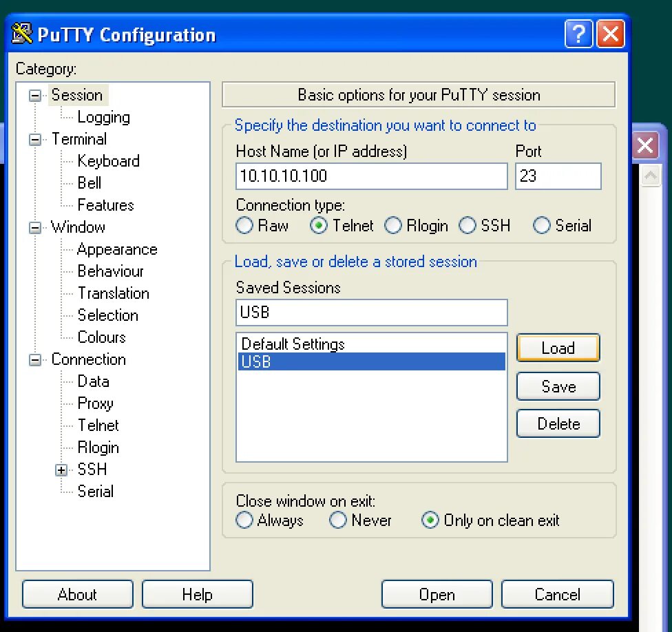The height and width of the screenshot is (632, 672).
Task: Open the Rlogin category in the tree
Action: pyautogui.click(x=98, y=447)
